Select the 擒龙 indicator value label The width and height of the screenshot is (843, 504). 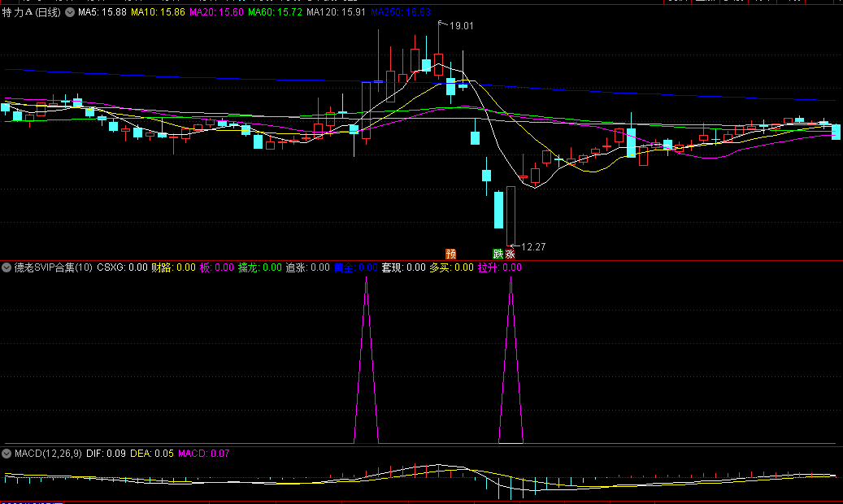259,267
